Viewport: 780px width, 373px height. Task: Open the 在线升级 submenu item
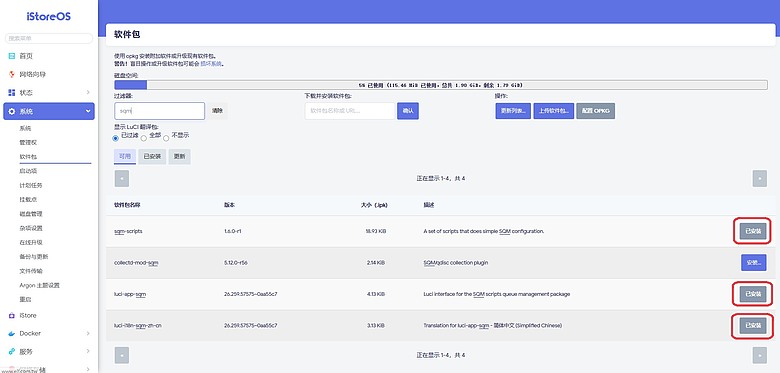pos(31,243)
